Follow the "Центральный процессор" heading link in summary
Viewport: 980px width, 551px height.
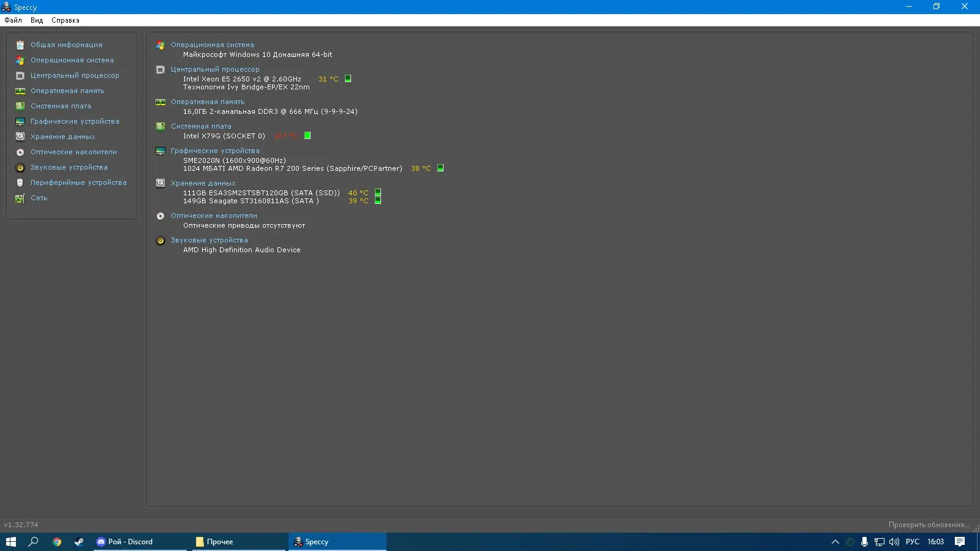pos(215,69)
